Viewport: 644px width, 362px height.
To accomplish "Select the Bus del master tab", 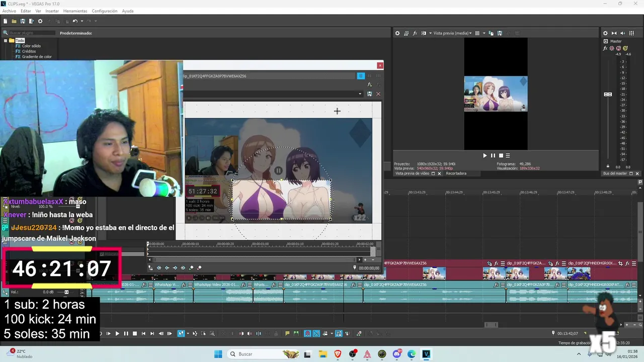I will click(615, 173).
